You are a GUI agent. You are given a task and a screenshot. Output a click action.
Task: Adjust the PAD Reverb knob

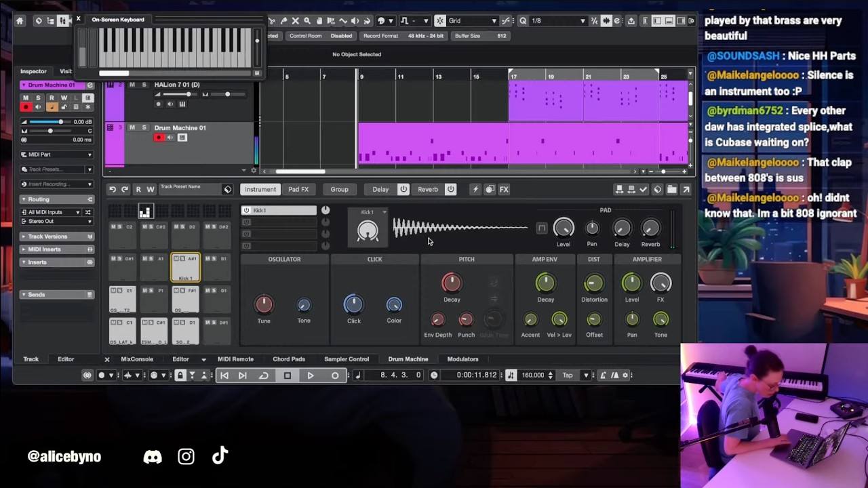point(650,228)
